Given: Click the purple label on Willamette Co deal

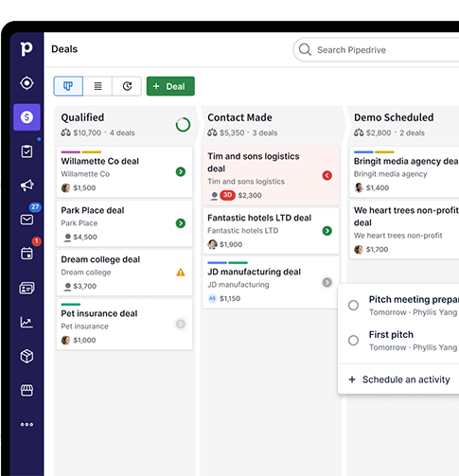Looking at the screenshot, I should point(71,152).
